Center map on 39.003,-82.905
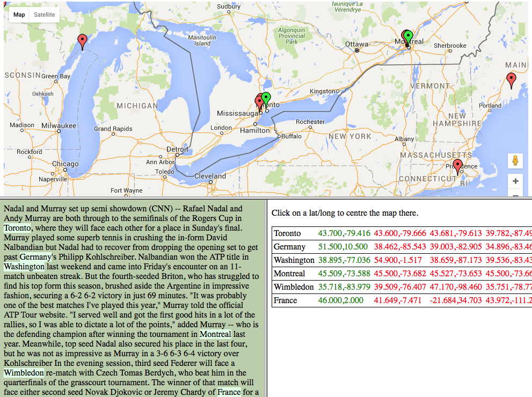 456,247
